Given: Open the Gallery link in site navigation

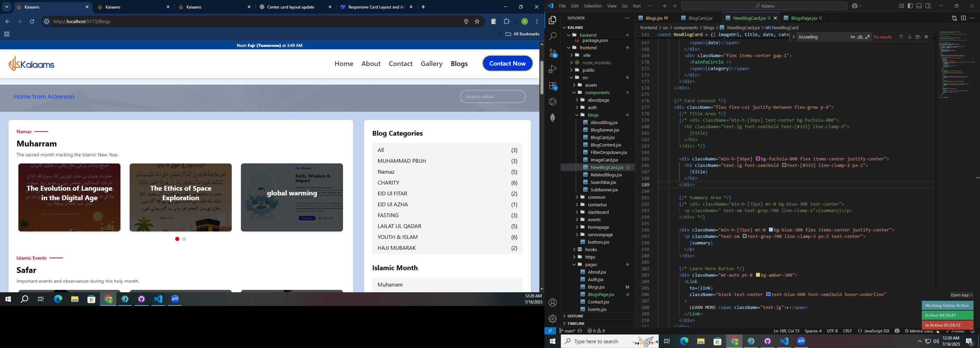Looking at the screenshot, I should coord(431,64).
